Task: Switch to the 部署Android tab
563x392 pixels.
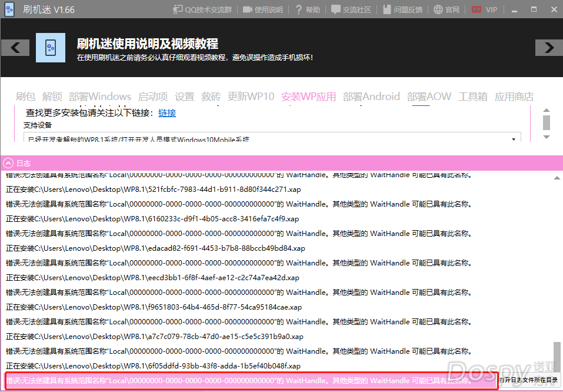Action: tap(371, 97)
